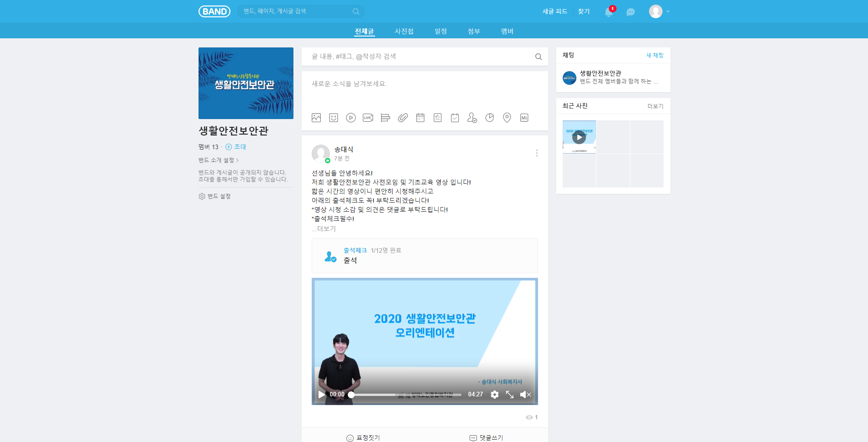
Task: Attach a file with the paperclip icon
Action: (403, 118)
